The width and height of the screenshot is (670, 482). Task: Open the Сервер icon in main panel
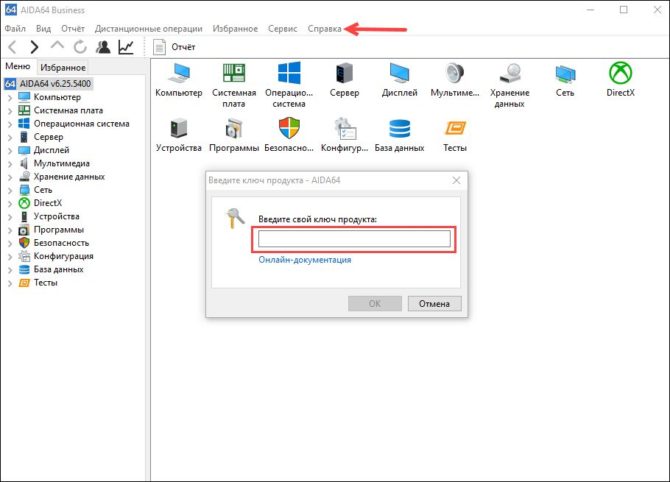click(x=344, y=73)
